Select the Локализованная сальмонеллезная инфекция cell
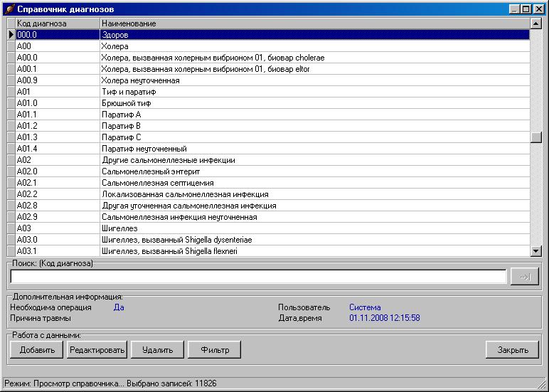Image resolution: width=549 pixels, height=392 pixels. click(x=315, y=194)
